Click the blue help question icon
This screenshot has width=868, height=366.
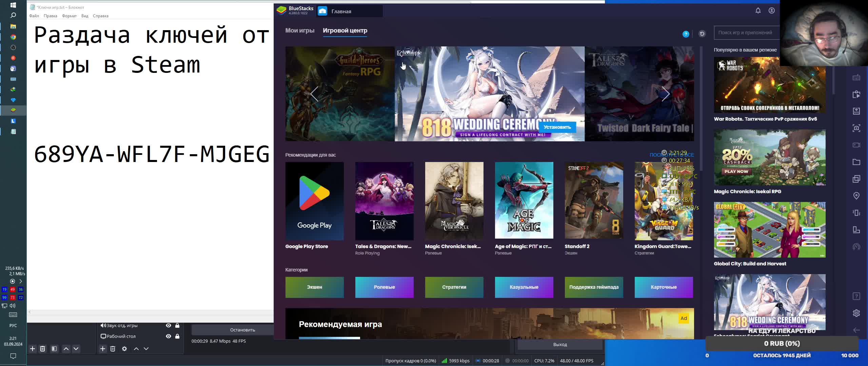[x=686, y=34]
